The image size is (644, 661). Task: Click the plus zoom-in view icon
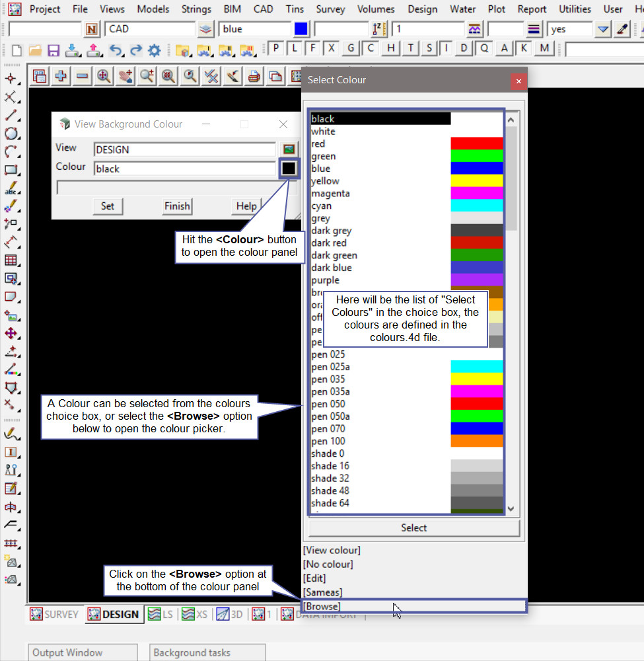(61, 77)
